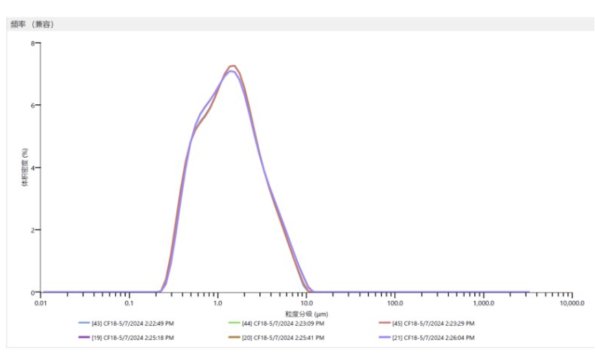Click the blue line swatch for record [43]

pyautogui.click(x=84, y=323)
